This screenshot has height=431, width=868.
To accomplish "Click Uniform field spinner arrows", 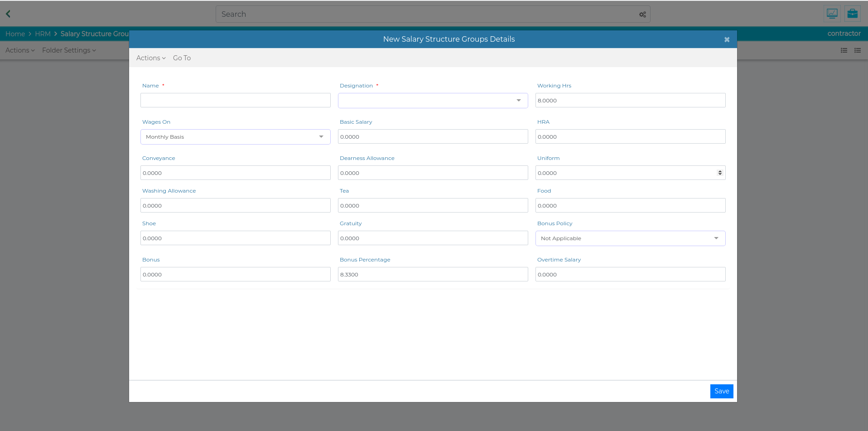I will [x=720, y=173].
